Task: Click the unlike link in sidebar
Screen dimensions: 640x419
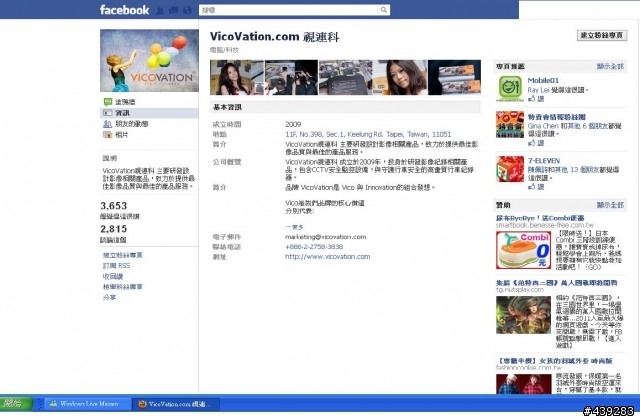Action: [113, 276]
